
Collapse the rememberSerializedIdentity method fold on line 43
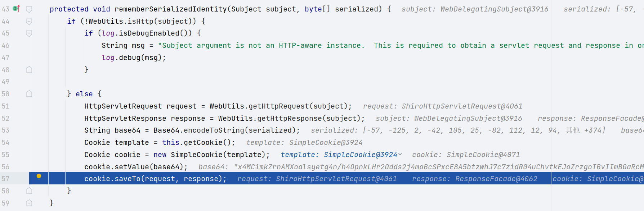point(29,9)
